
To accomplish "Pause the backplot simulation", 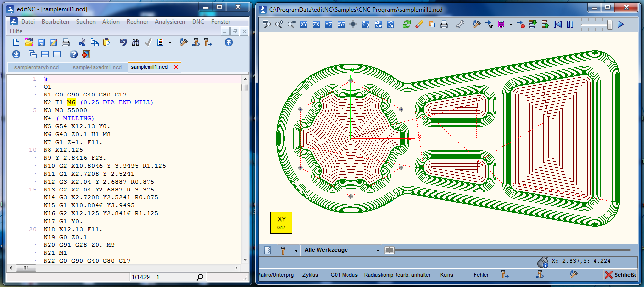I will coord(570,24).
